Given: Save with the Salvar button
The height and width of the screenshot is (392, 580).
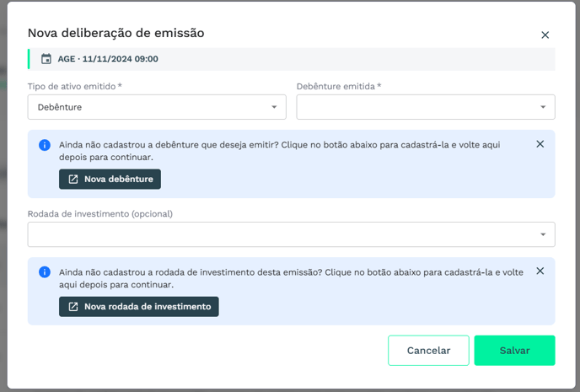Looking at the screenshot, I should (x=514, y=351).
